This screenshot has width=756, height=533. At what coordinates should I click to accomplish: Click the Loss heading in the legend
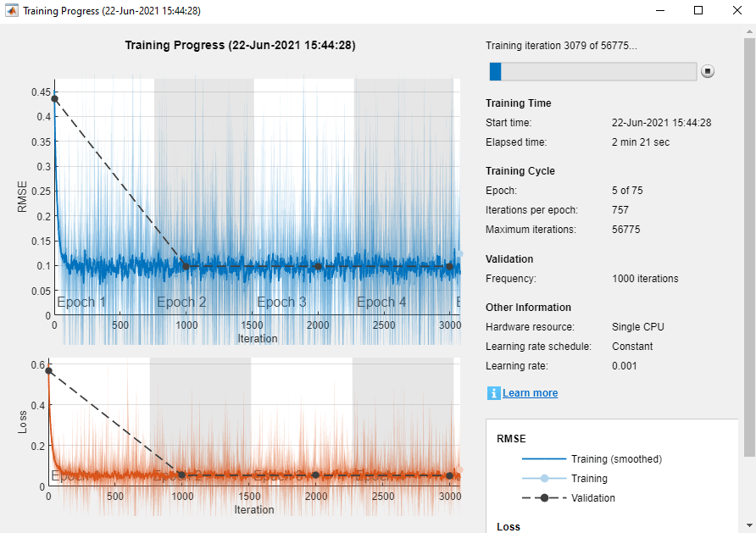pyautogui.click(x=509, y=527)
